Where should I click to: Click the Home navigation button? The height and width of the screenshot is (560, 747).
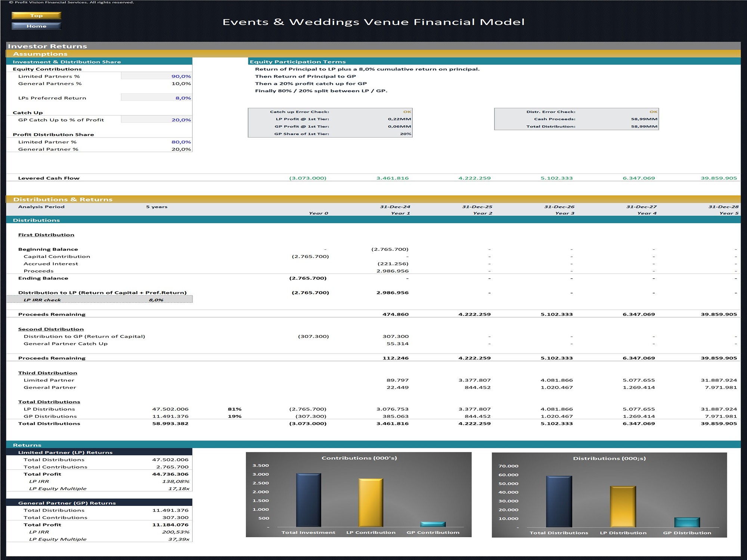(x=36, y=26)
